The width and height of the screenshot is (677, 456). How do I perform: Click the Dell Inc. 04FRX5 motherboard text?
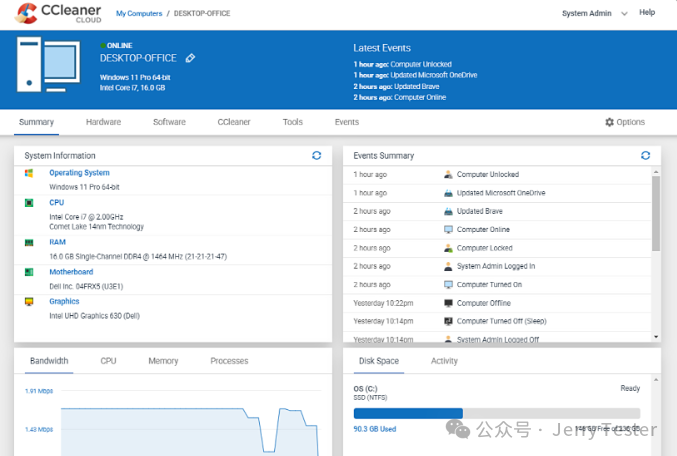(86, 286)
